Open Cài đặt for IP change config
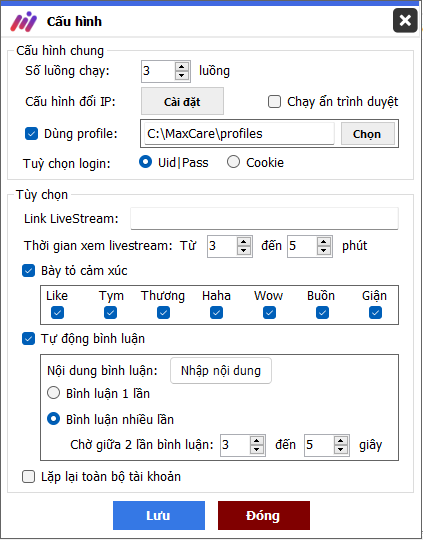The image size is (423, 540). point(182,101)
